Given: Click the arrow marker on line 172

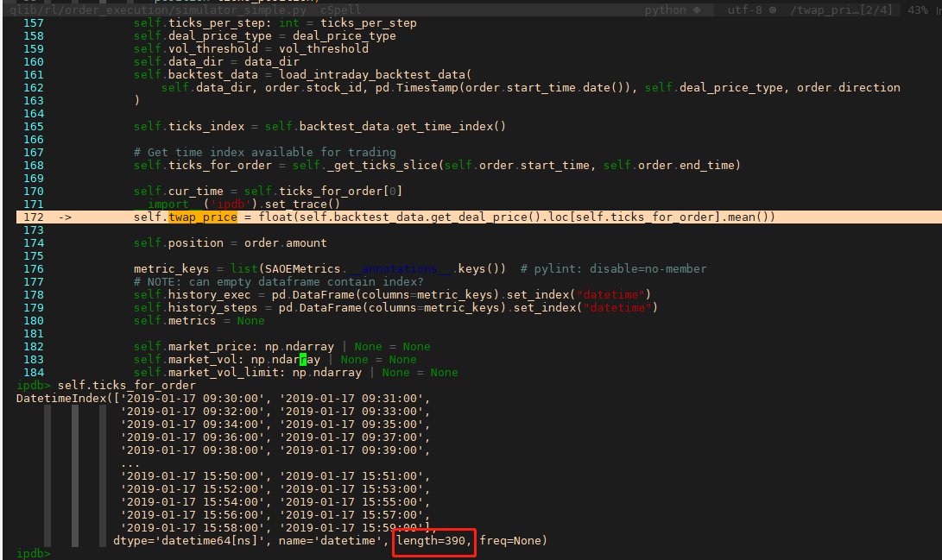Looking at the screenshot, I should tap(65, 217).
